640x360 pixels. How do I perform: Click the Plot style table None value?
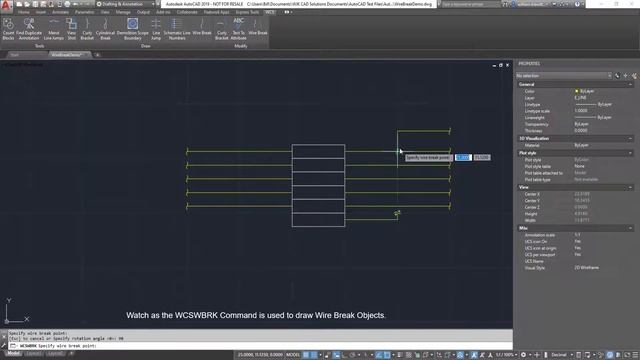point(580,167)
